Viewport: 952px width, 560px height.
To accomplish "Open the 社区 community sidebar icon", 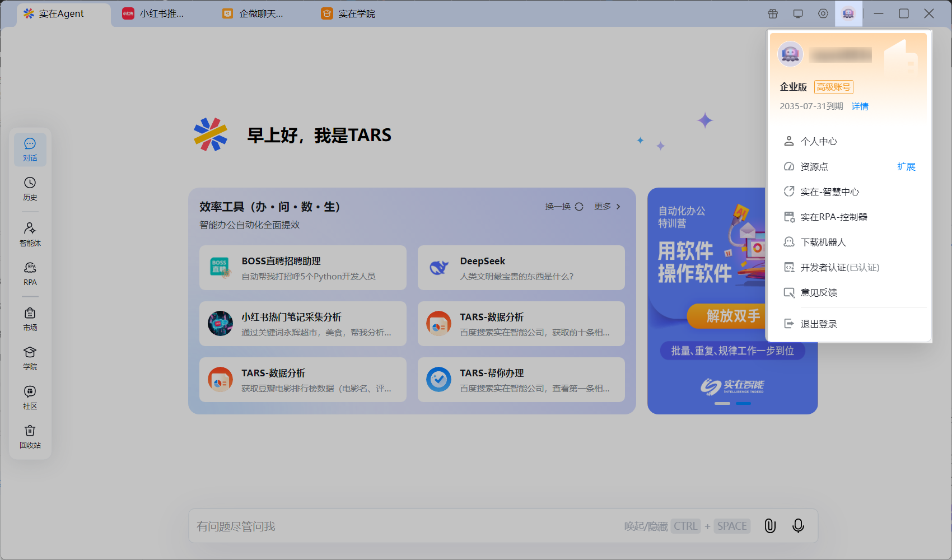I will point(30,398).
